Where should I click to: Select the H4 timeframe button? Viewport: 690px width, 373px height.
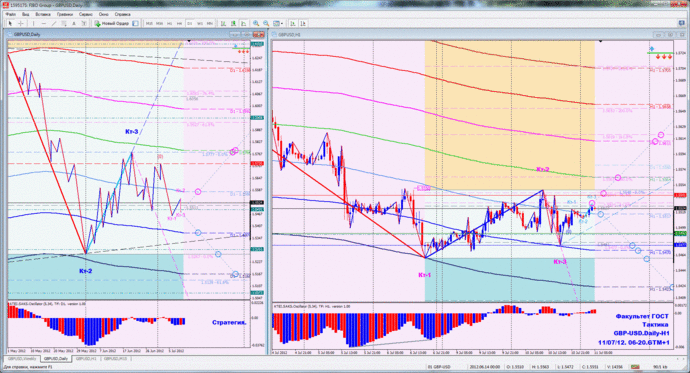click(x=180, y=23)
